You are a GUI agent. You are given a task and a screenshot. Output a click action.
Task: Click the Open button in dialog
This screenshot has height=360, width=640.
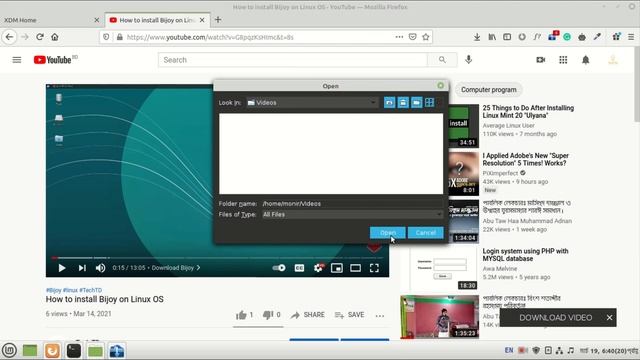point(387,233)
